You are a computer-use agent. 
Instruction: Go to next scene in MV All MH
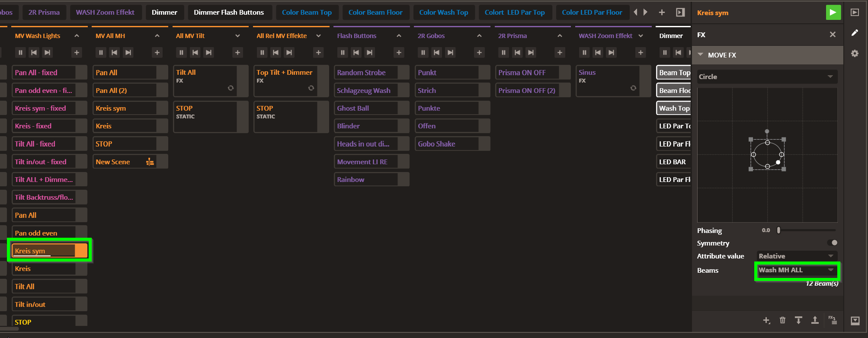(x=128, y=53)
